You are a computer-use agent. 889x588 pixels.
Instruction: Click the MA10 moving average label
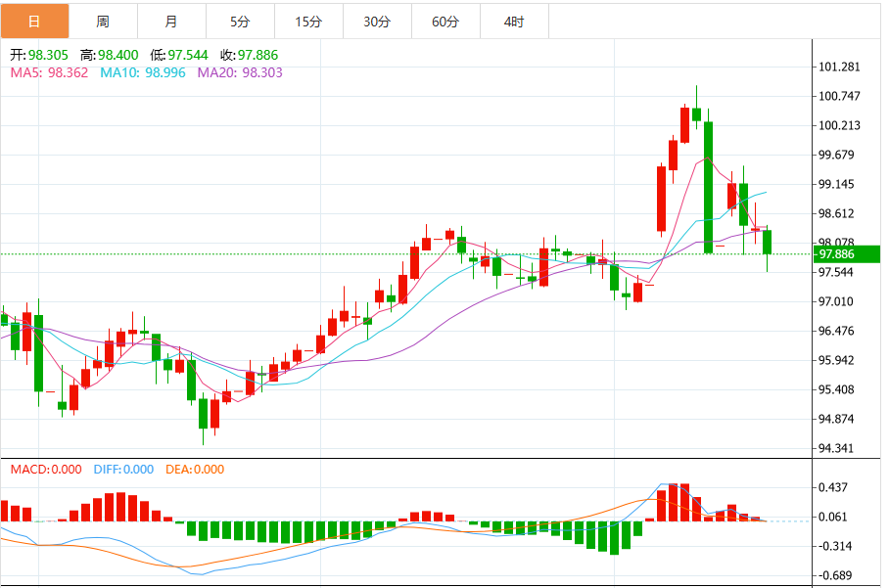(143, 72)
